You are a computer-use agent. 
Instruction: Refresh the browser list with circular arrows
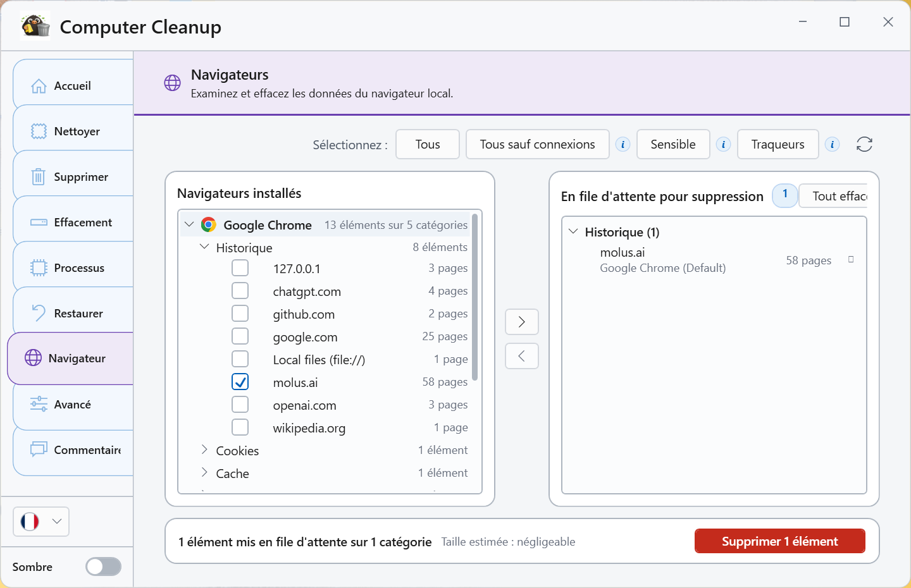coord(864,145)
